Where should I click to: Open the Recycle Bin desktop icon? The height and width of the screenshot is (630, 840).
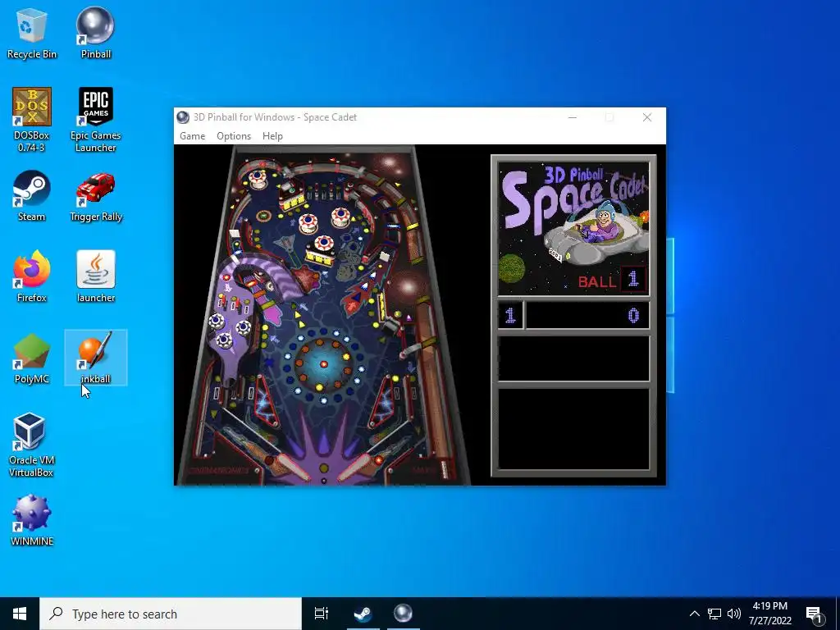(32, 34)
